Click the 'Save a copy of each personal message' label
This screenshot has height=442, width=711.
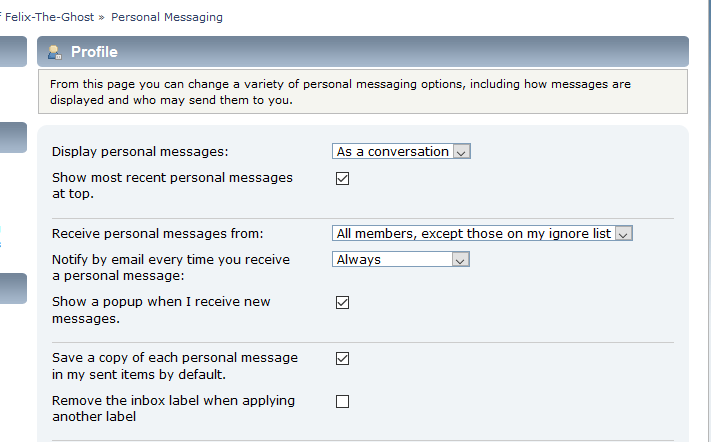point(175,366)
